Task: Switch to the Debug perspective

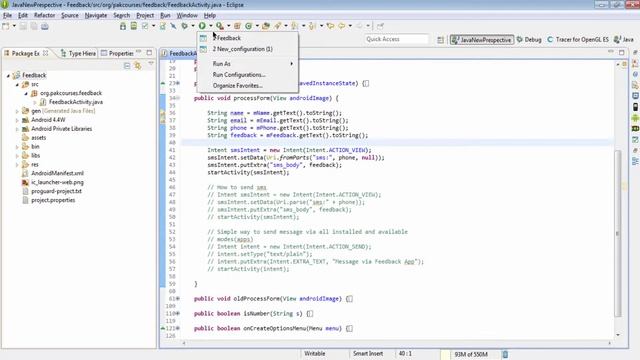Action: [x=529, y=40]
